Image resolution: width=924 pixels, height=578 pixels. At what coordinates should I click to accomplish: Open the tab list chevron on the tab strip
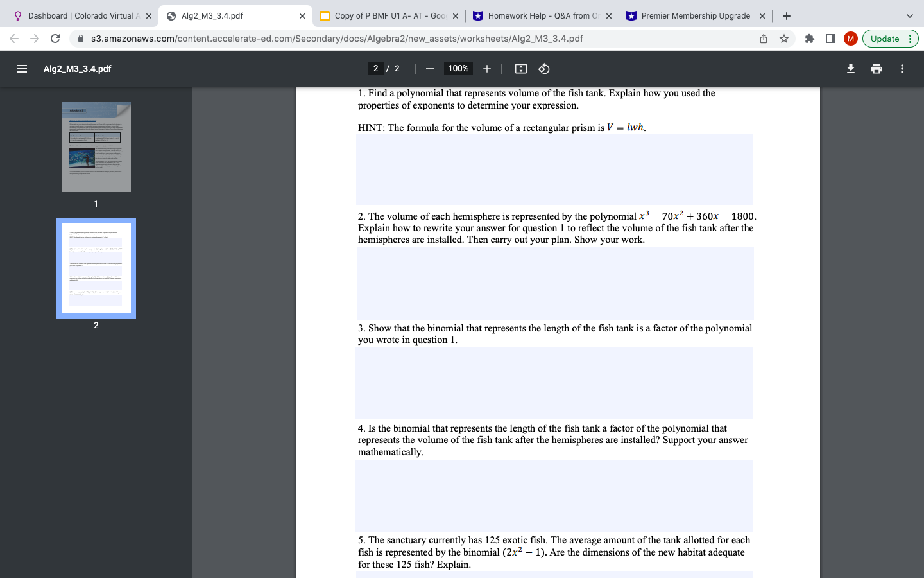(909, 15)
